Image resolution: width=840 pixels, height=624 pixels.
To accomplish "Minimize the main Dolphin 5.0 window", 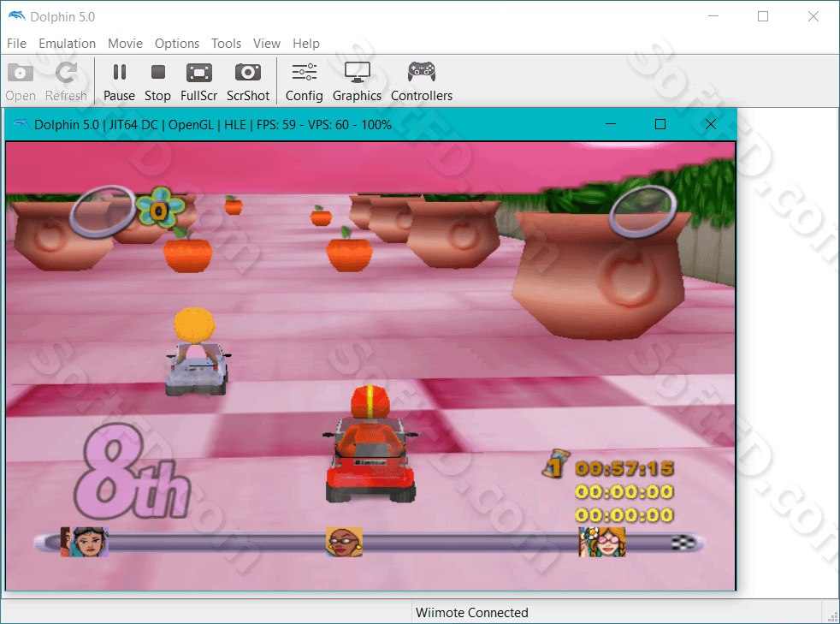I will click(713, 16).
